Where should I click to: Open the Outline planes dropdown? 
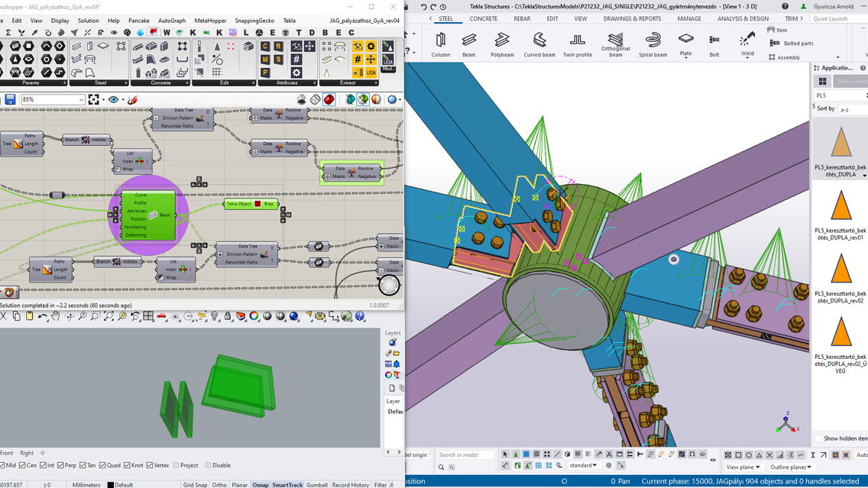[x=791, y=467]
